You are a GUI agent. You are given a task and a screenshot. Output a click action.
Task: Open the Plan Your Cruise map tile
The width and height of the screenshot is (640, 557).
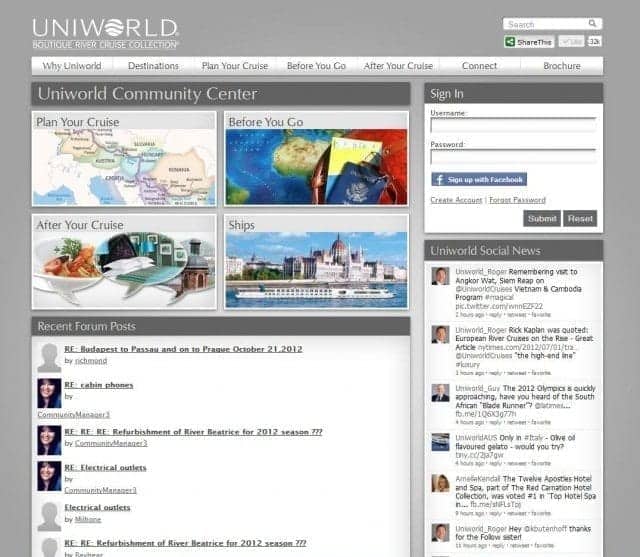124,159
